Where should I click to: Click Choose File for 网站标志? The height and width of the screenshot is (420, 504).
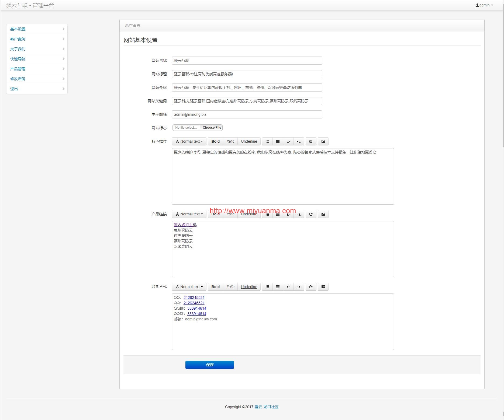(x=212, y=128)
